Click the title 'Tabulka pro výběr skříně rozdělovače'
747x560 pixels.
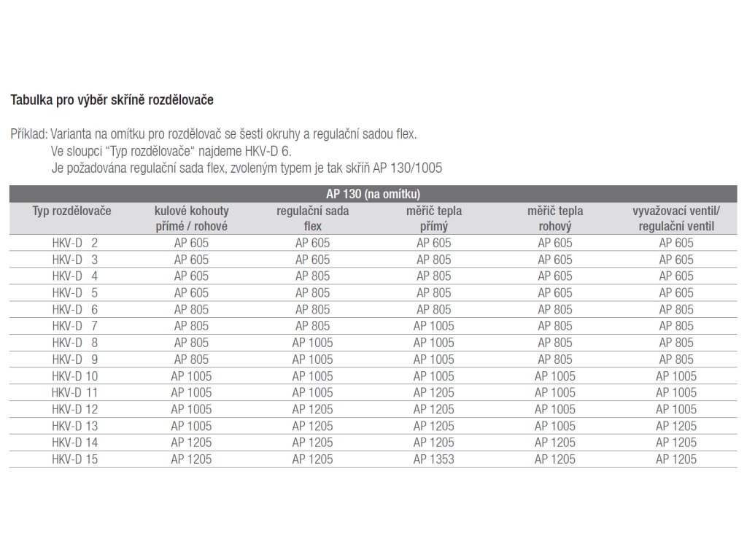[112, 100]
